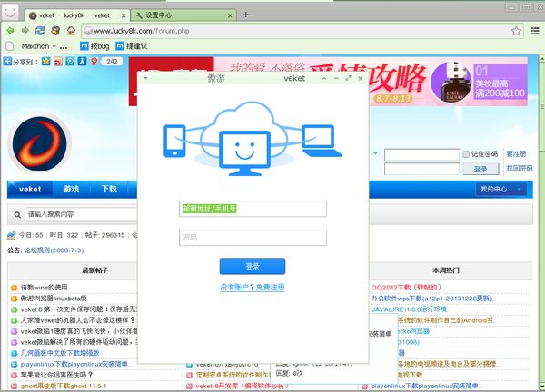This screenshot has width=545, height=392.
Task: Enable the 记住密码 checkbox
Action: [466, 154]
